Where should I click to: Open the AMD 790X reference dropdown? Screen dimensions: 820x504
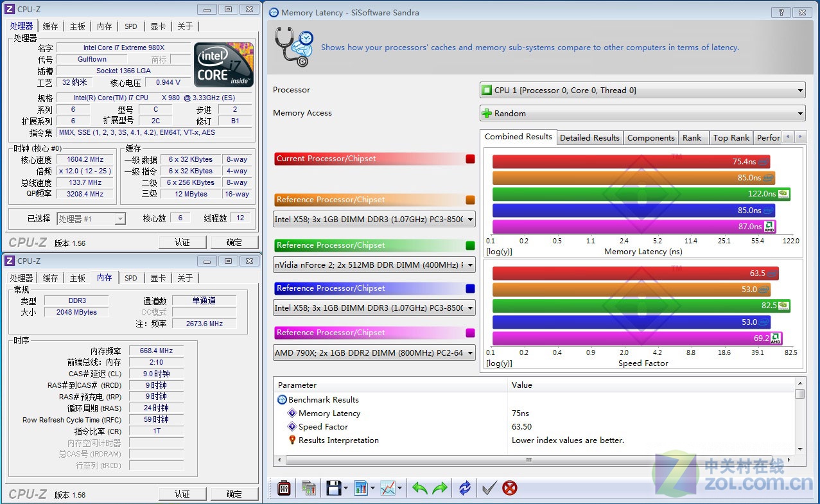(x=374, y=352)
